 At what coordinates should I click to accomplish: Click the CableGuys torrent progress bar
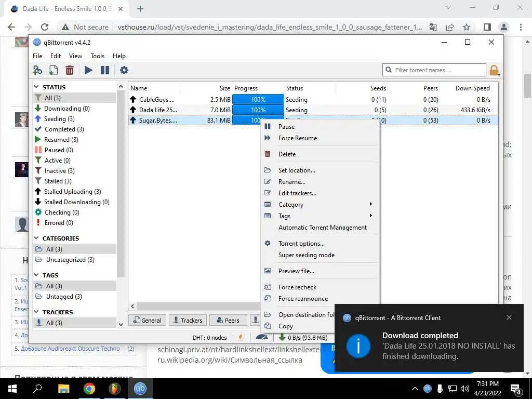[258, 99]
